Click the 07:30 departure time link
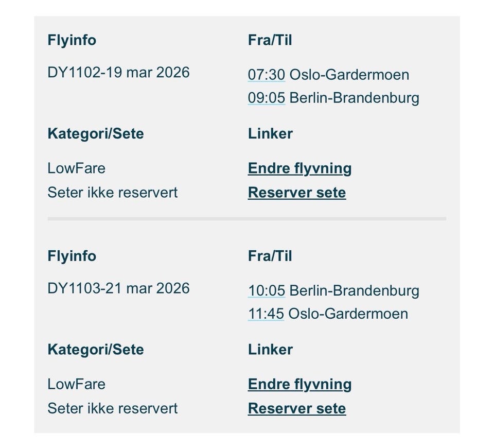The height and width of the screenshot is (448, 494). click(266, 74)
